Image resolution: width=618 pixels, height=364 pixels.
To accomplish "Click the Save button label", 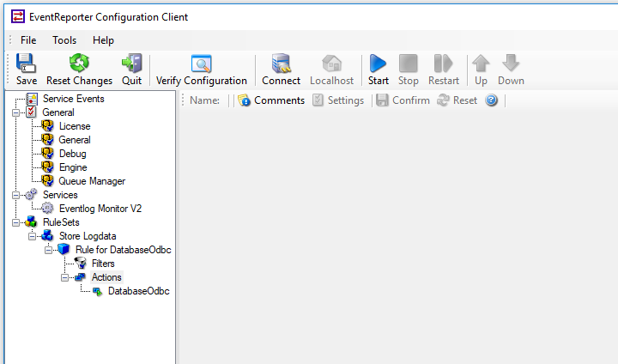I will (27, 81).
